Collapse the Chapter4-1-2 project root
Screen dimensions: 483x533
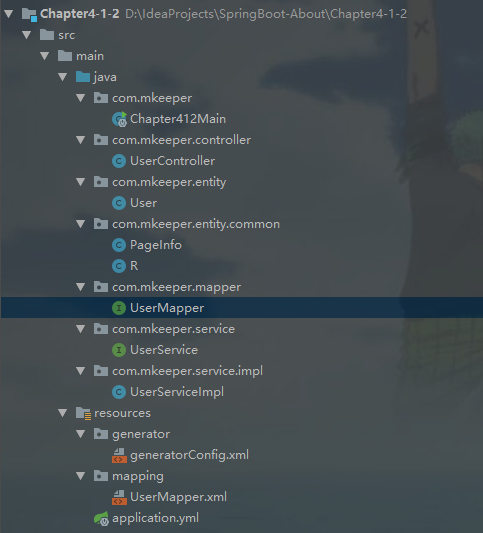tap(8, 14)
